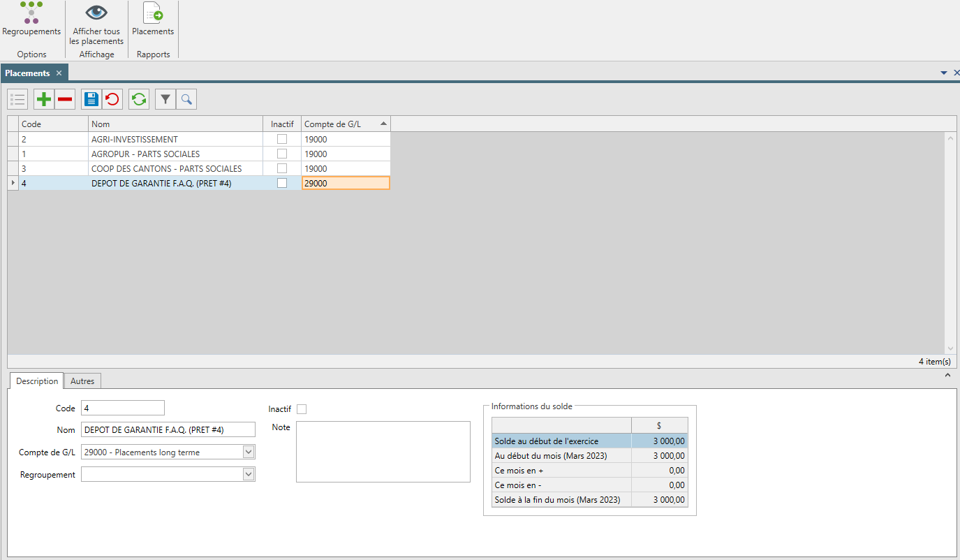Sort by the Nom column header
The width and height of the screenshot is (960, 560).
pyautogui.click(x=175, y=124)
